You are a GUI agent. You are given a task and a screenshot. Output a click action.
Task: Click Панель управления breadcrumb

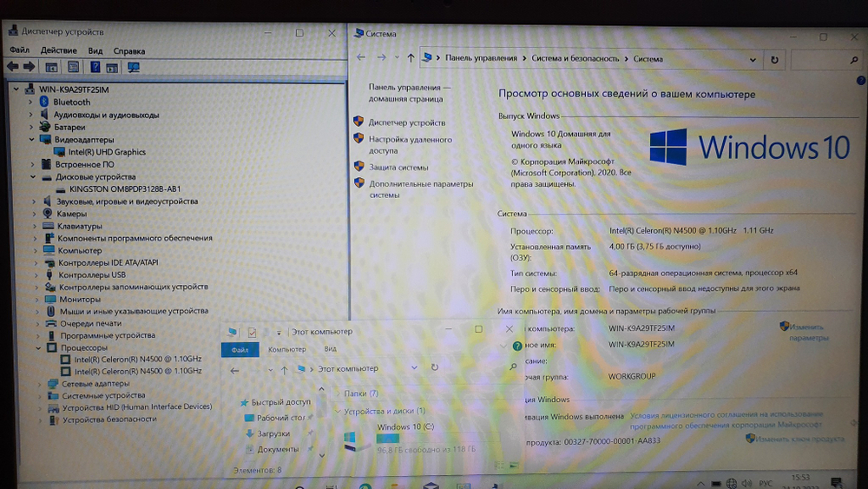481,57
